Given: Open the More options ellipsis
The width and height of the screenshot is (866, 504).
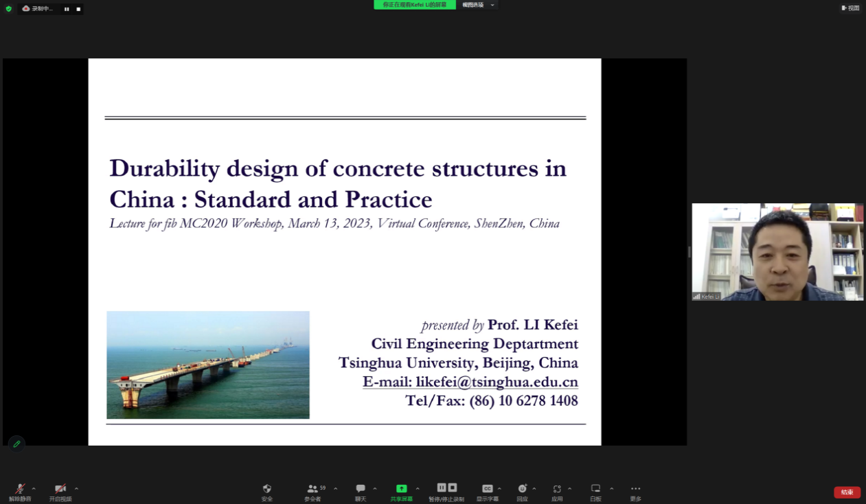Looking at the screenshot, I should tap(635, 490).
